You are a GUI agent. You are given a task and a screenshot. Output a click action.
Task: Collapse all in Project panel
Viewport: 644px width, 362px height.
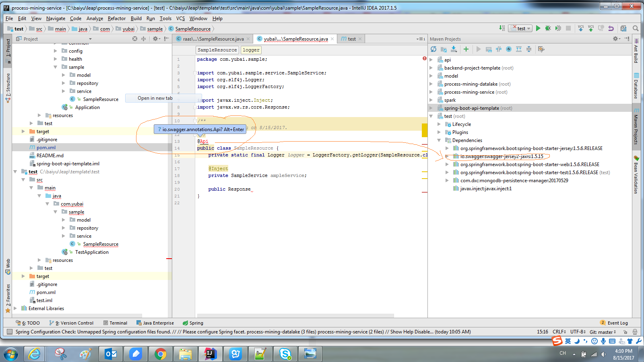[x=143, y=39]
